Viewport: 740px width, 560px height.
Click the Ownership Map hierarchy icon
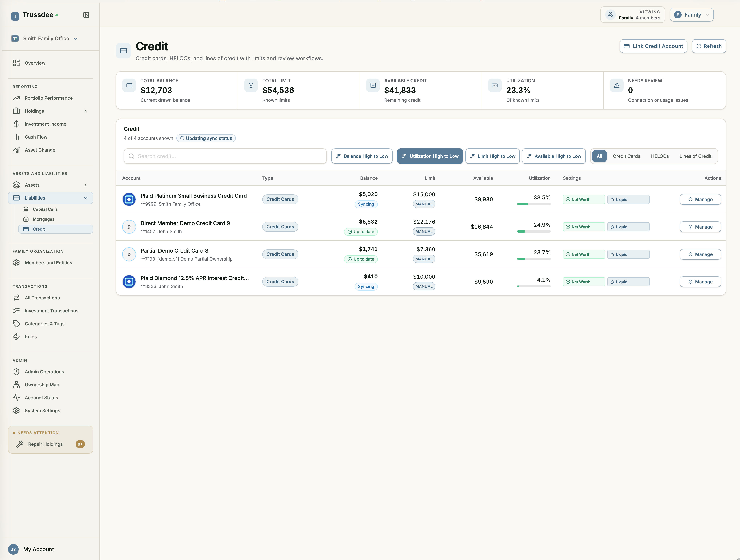tap(16, 385)
